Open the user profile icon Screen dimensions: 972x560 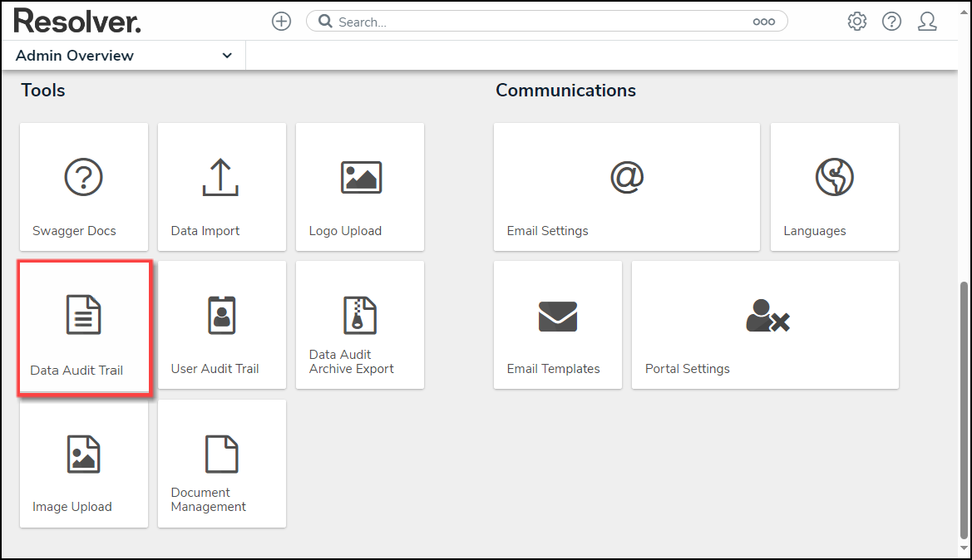tap(927, 22)
